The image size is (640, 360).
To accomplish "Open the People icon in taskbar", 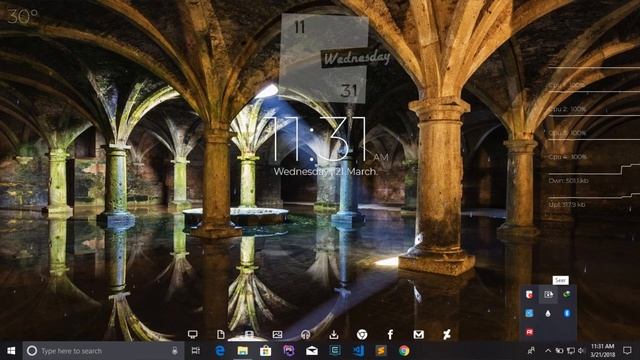I will click(x=531, y=351).
